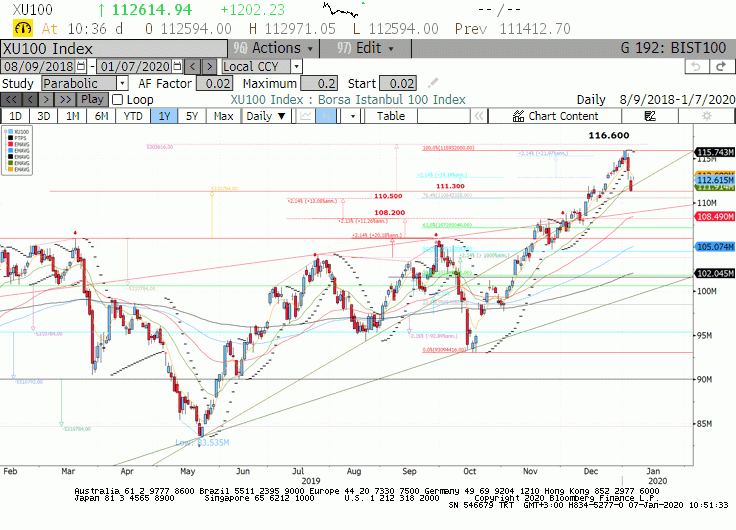
Task: Select the candlestick chart type icon
Action: (x=325, y=116)
